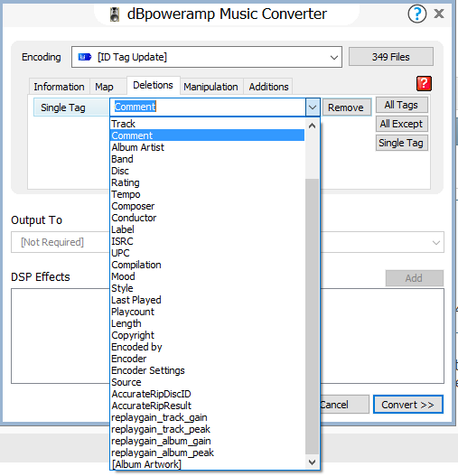Pick Style from the tag list
Screen dimensions: 458x476
(207, 288)
